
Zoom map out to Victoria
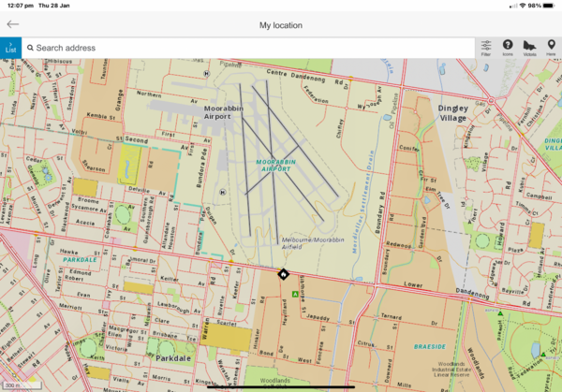[x=529, y=48]
